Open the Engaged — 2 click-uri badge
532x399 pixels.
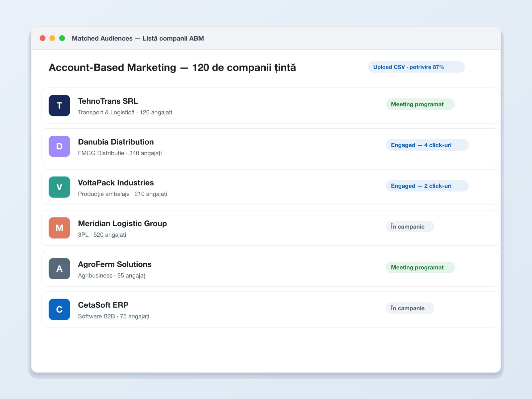tap(427, 186)
